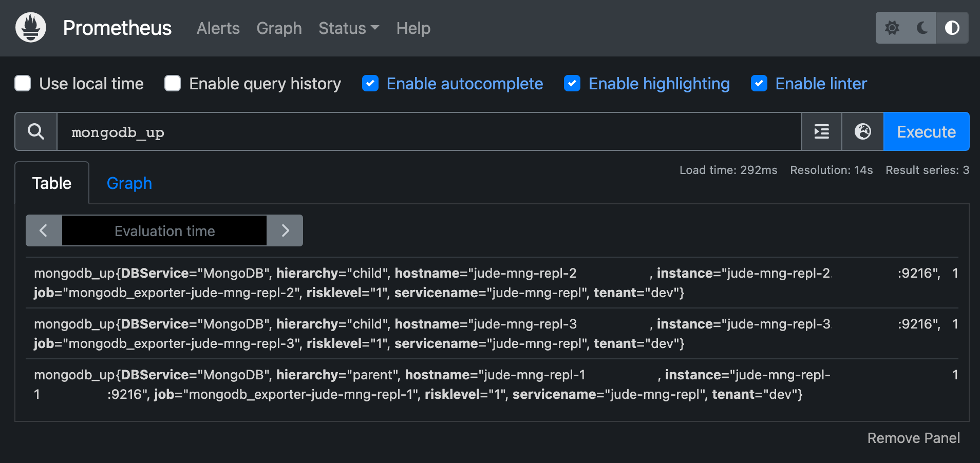Step the evaluation time forward

coord(285,230)
